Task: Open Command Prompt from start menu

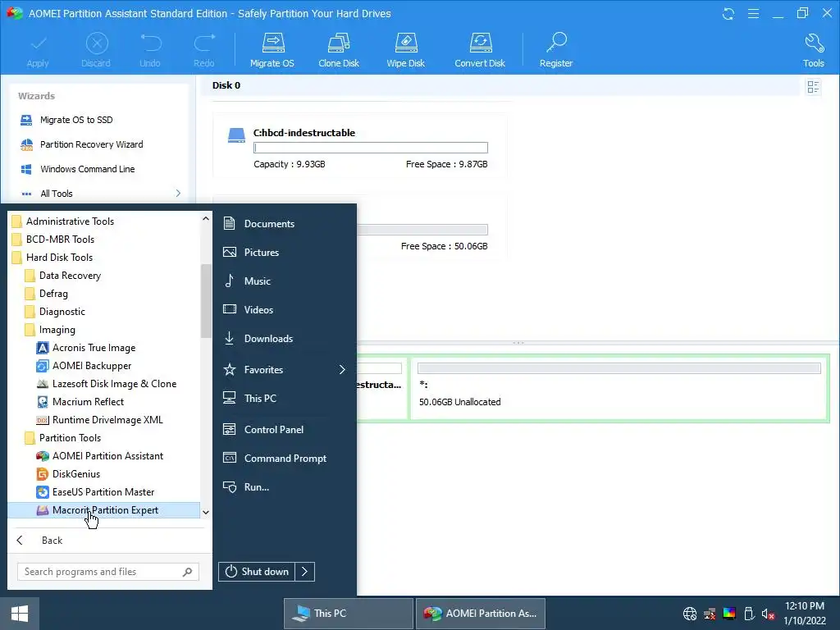Action: tap(285, 459)
